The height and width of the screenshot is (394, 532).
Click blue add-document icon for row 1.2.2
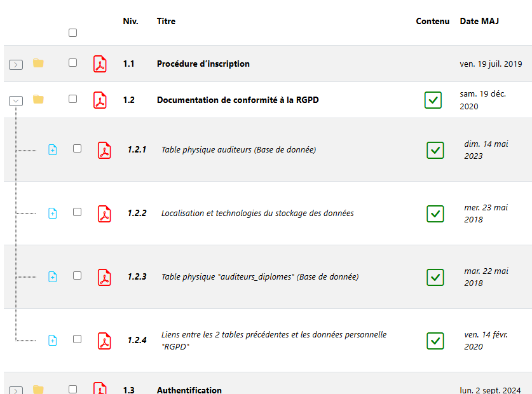point(53,214)
